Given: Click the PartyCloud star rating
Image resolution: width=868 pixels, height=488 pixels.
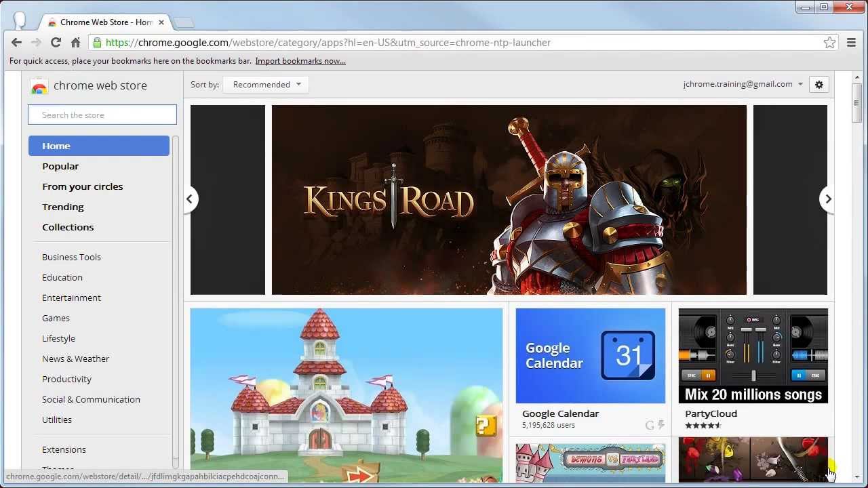Looking at the screenshot, I should pos(703,426).
